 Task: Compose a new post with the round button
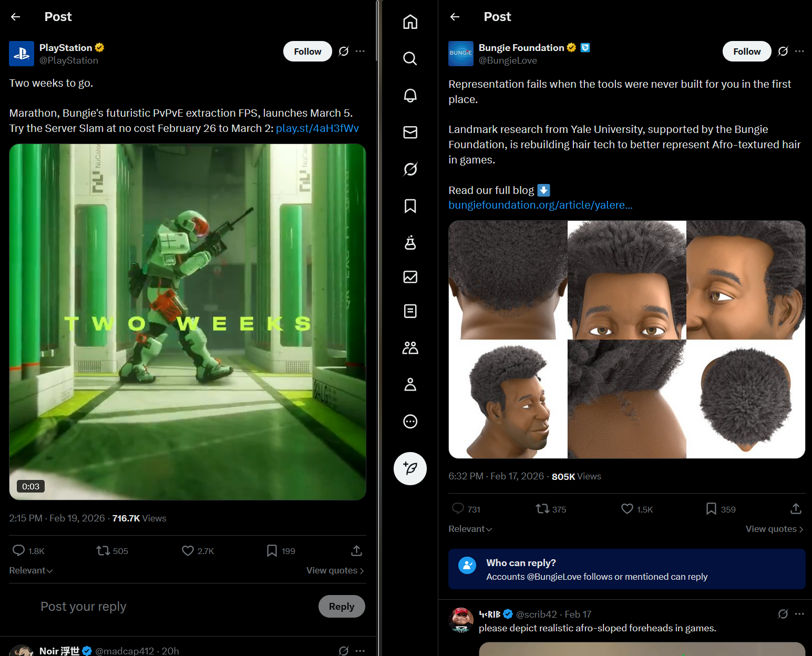pos(410,468)
